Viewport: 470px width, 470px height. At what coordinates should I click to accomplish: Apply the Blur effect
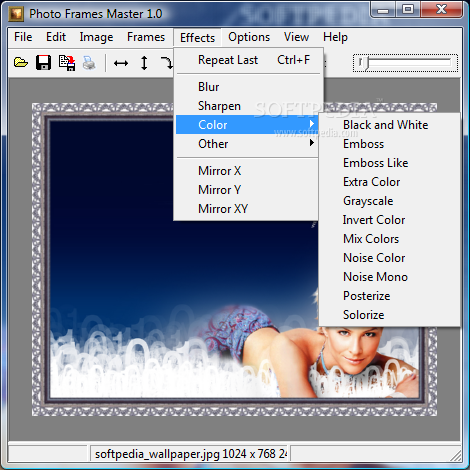247,87
